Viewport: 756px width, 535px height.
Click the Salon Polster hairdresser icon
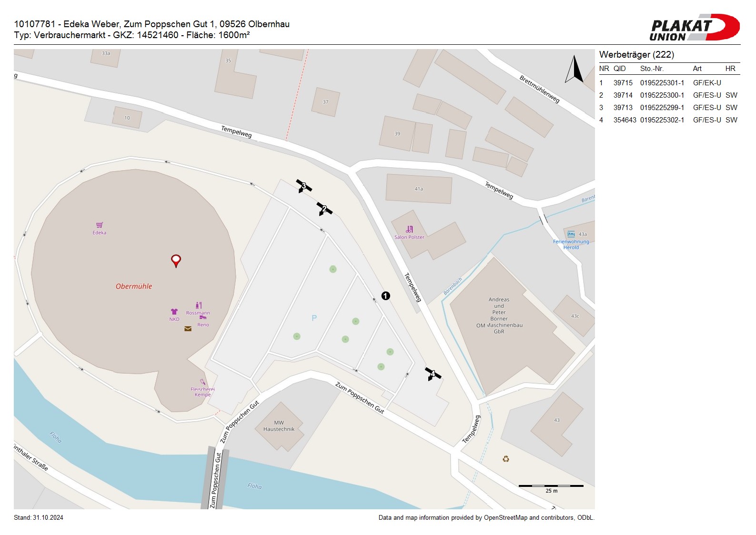coord(409,229)
